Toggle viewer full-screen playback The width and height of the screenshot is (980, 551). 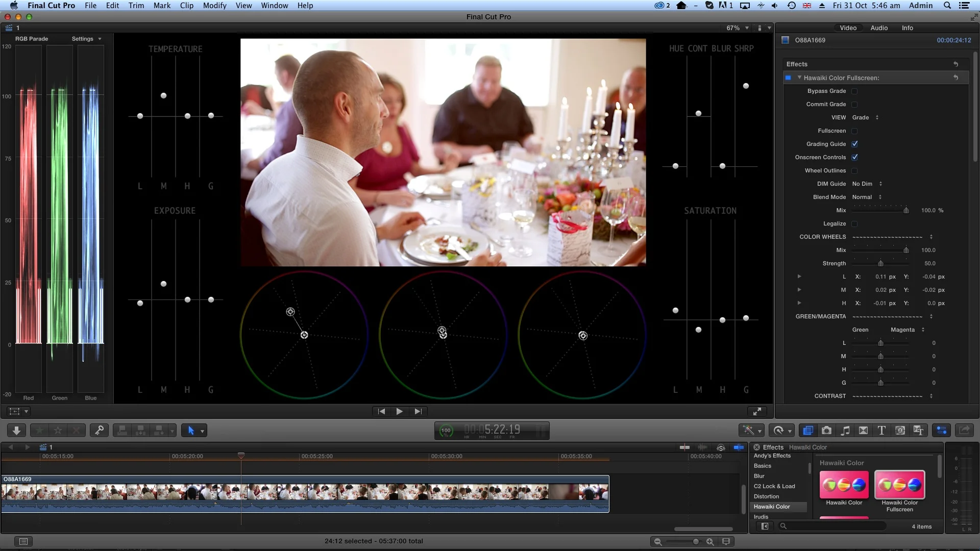pos(757,411)
